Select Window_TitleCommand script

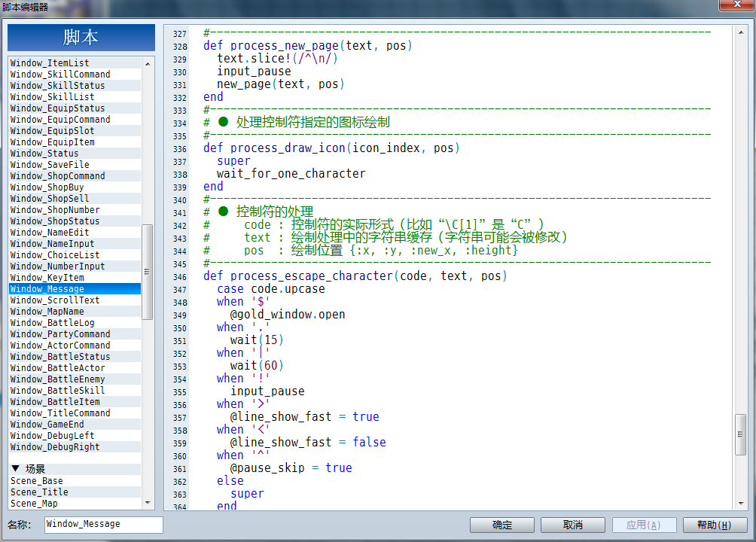75,413
